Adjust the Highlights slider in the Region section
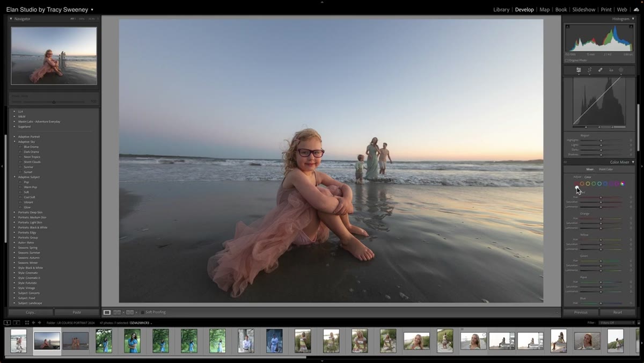 pos(601,140)
